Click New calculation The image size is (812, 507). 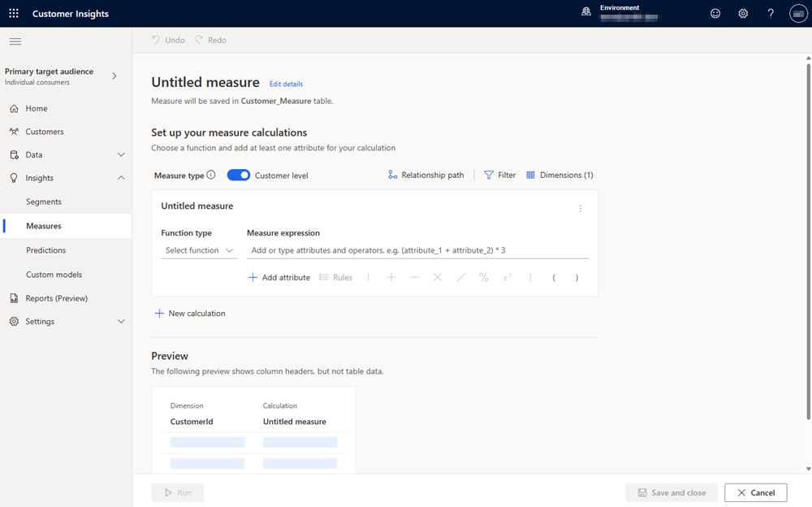(190, 313)
